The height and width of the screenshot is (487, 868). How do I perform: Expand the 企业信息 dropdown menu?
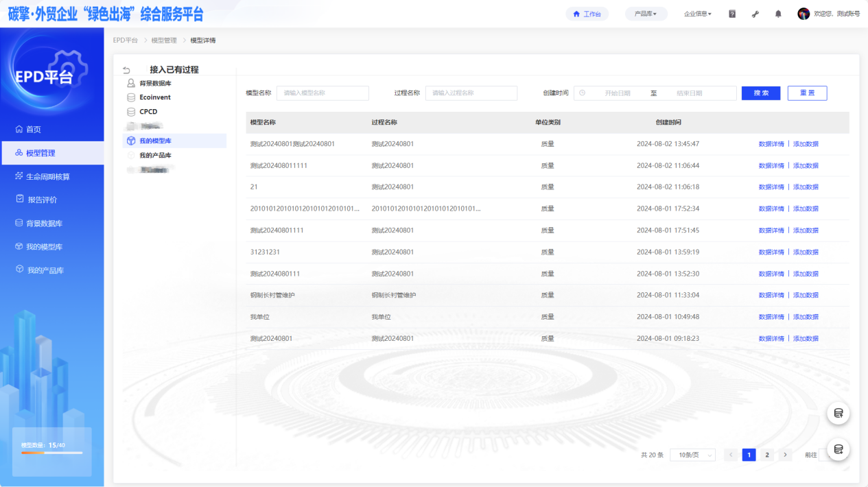698,14
